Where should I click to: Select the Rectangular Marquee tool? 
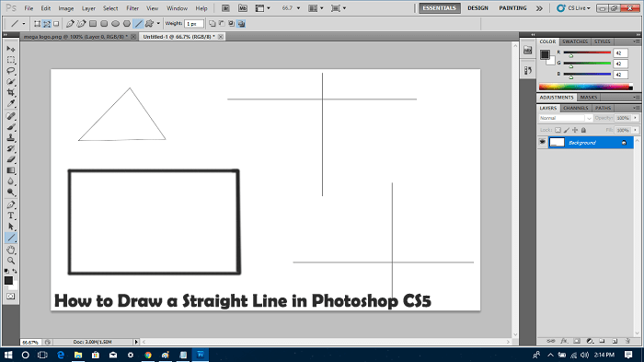click(x=11, y=60)
